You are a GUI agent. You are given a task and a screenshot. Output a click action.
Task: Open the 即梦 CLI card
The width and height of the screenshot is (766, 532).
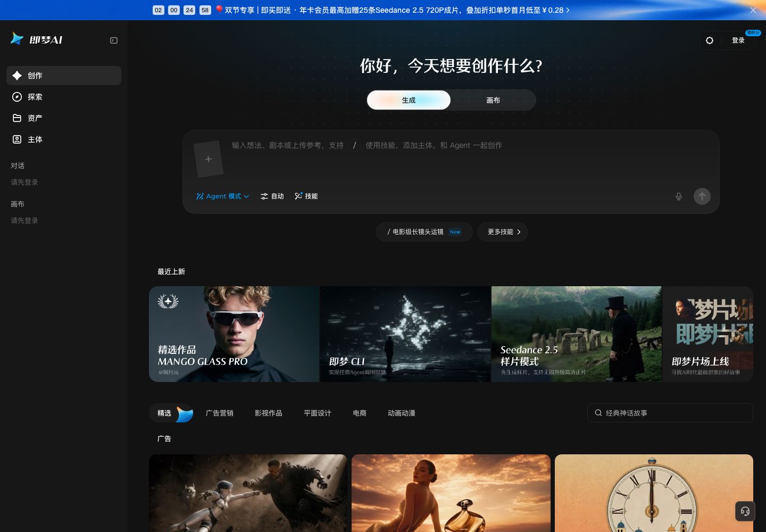(x=405, y=334)
